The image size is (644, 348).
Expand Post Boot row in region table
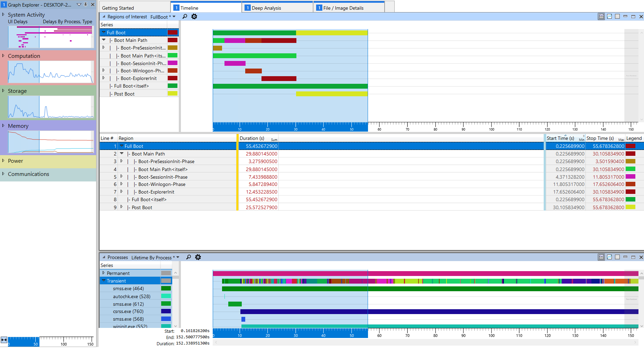[121, 207]
